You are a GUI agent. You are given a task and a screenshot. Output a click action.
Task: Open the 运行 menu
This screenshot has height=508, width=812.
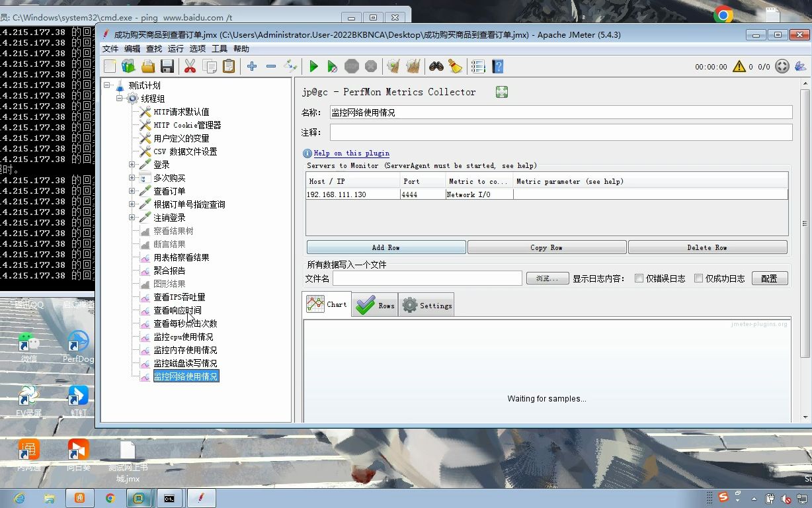[176, 49]
